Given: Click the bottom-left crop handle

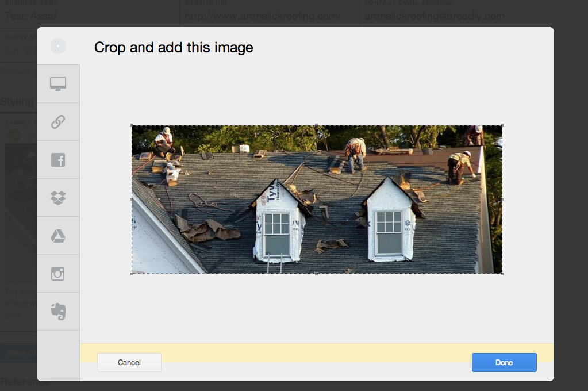Looking at the screenshot, I should (131, 274).
